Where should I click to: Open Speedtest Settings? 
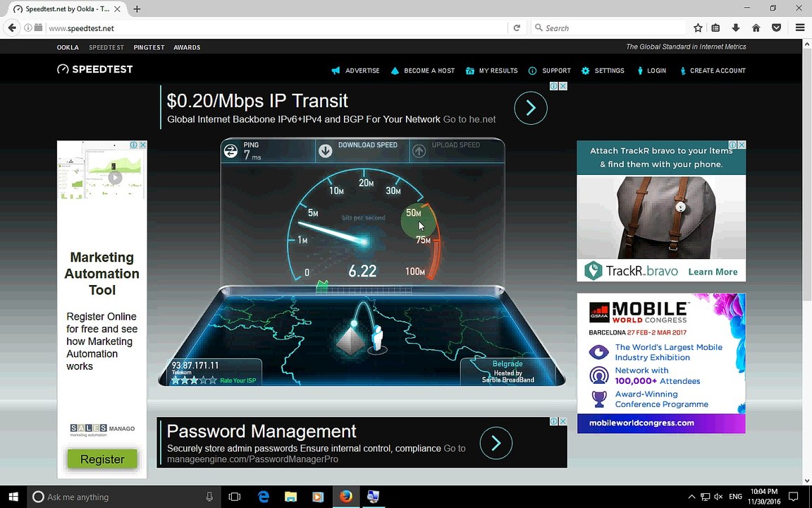(x=603, y=71)
